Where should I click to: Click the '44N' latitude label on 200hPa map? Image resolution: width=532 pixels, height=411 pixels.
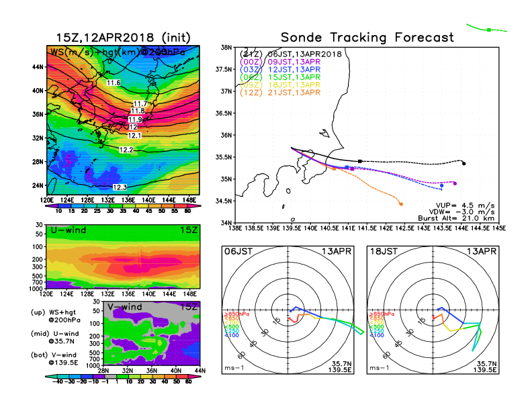click(x=38, y=67)
